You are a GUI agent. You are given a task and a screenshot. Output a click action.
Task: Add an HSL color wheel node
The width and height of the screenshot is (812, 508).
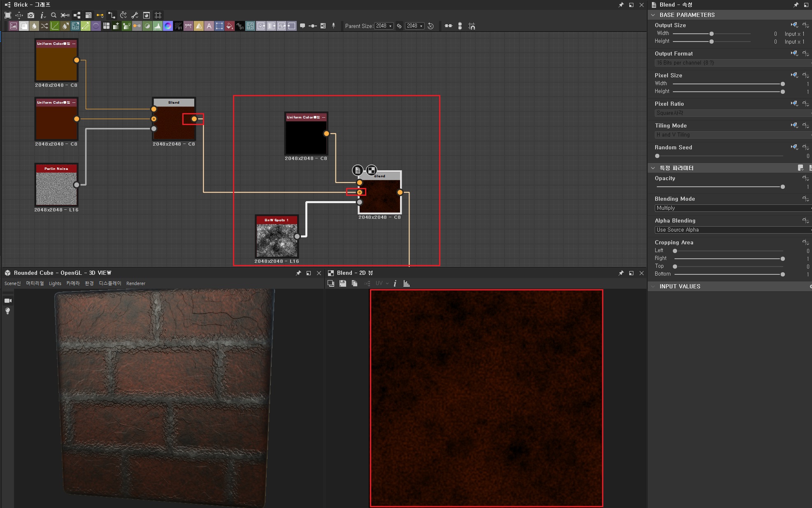pyautogui.click(x=168, y=26)
